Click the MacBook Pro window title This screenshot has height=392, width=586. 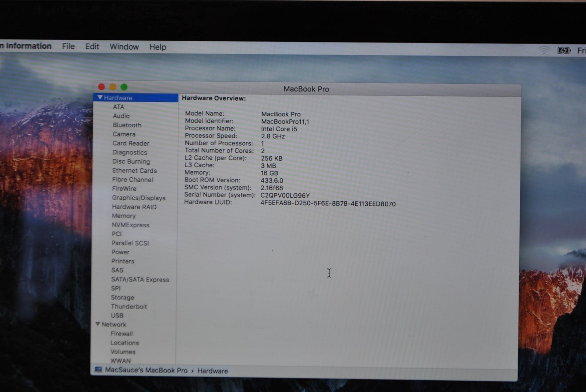tap(306, 89)
